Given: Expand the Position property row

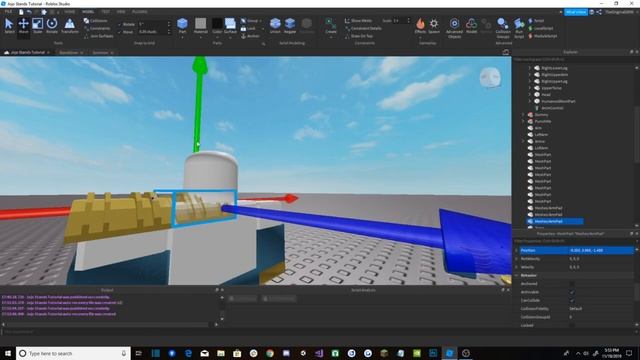Looking at the screenshot, I should 517,250.
